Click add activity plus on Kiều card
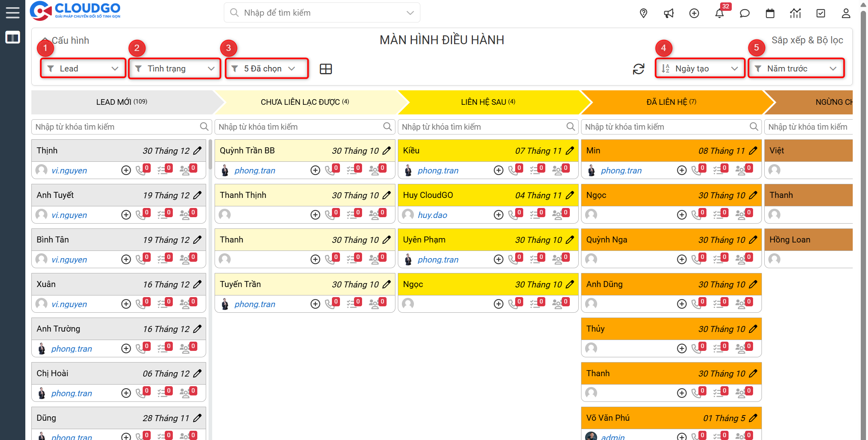This screenshot has width=868, height=440. point(498,171)
